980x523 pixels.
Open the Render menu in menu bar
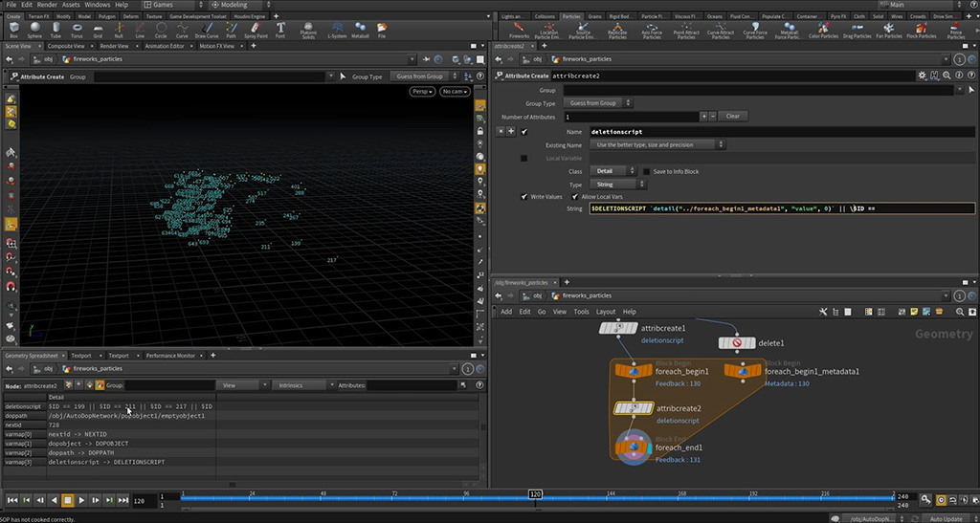tap(46, 5)
